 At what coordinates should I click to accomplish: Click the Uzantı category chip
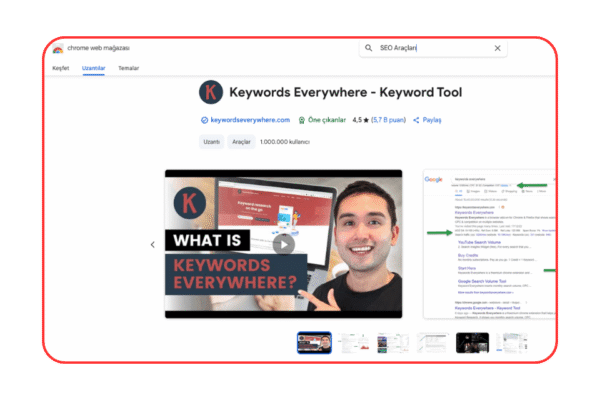click(211, 142)
